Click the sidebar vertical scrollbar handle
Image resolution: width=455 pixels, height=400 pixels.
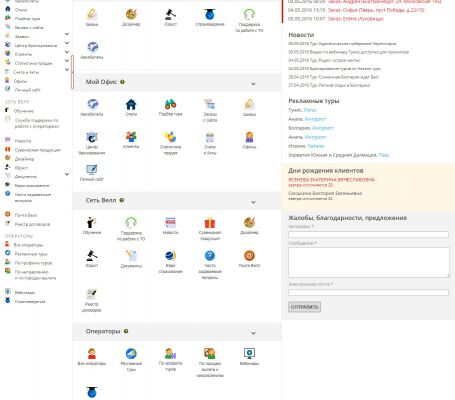pyautogui.click(x=72, y=72)
